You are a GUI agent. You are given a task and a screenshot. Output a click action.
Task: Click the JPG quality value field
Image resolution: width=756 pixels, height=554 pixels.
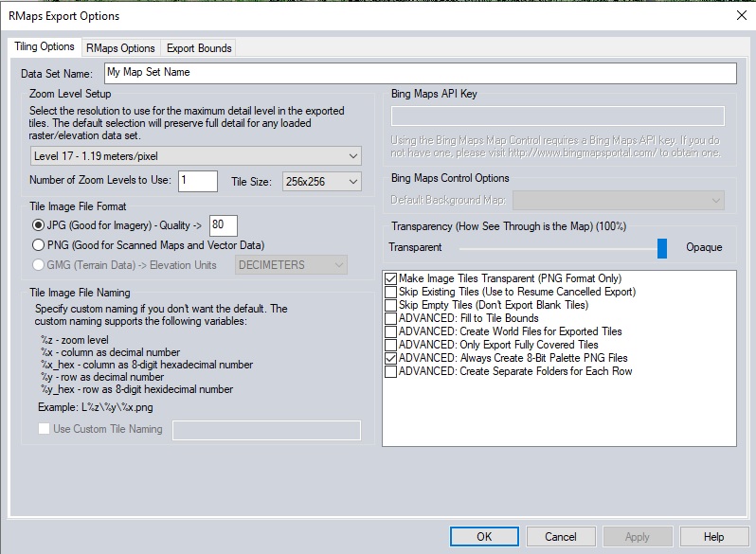tap(223, 225)
